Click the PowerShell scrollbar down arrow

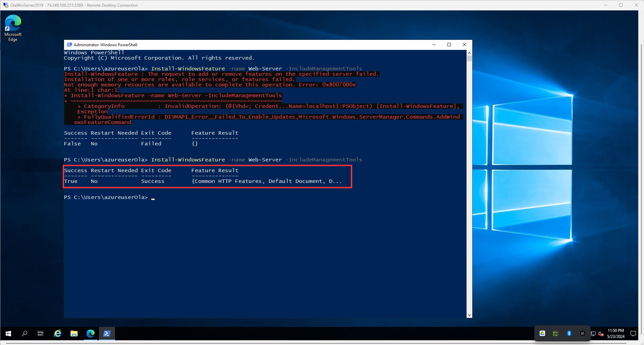click(x=469, y=315)
